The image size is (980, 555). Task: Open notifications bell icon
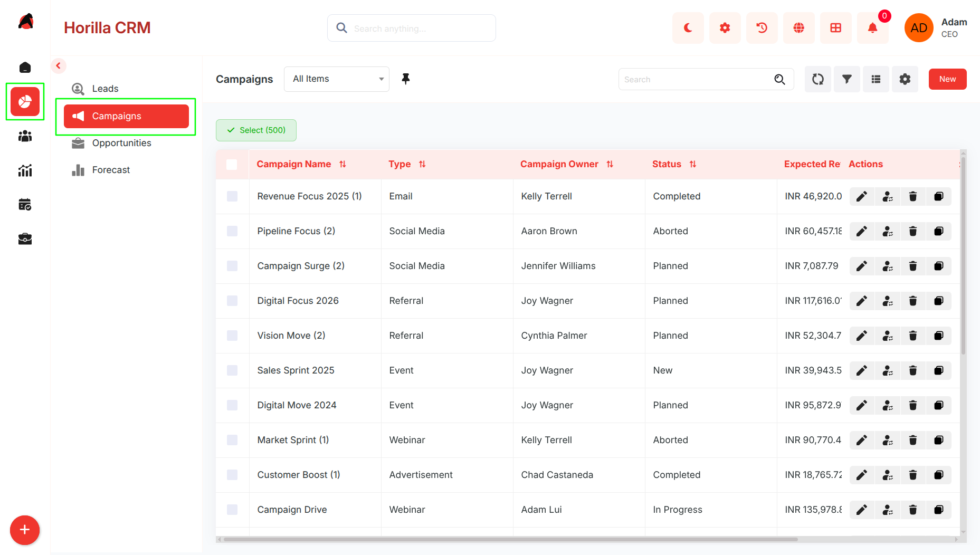click(x=872, y=28)
